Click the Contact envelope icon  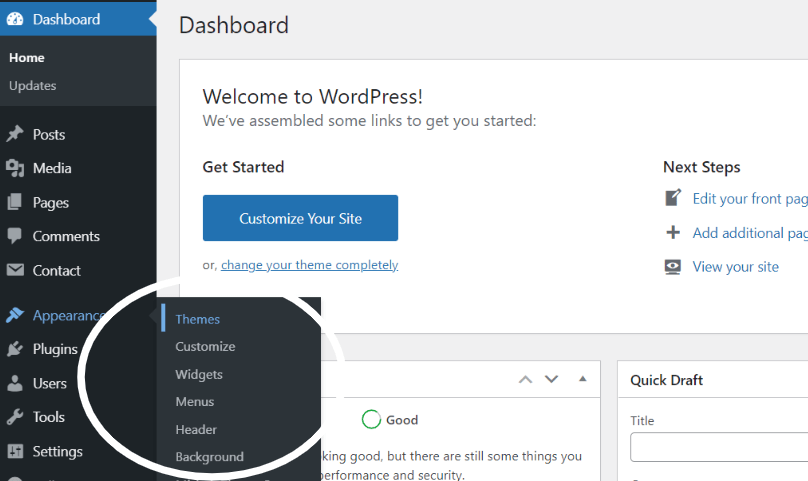coord(15,270)
